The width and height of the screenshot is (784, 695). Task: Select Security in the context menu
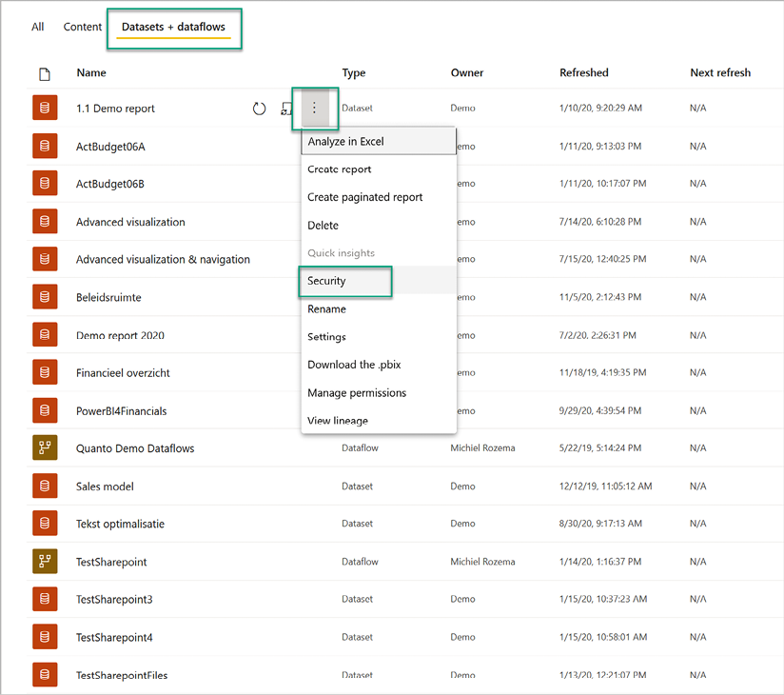[379, 281]
